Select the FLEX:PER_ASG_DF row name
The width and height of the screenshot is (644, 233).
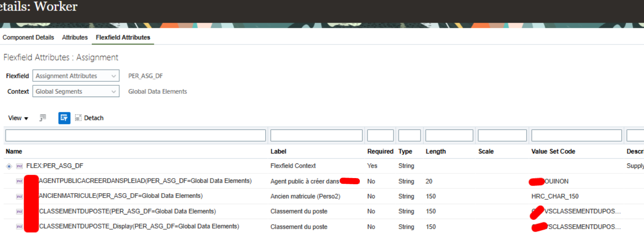point(55,166)
